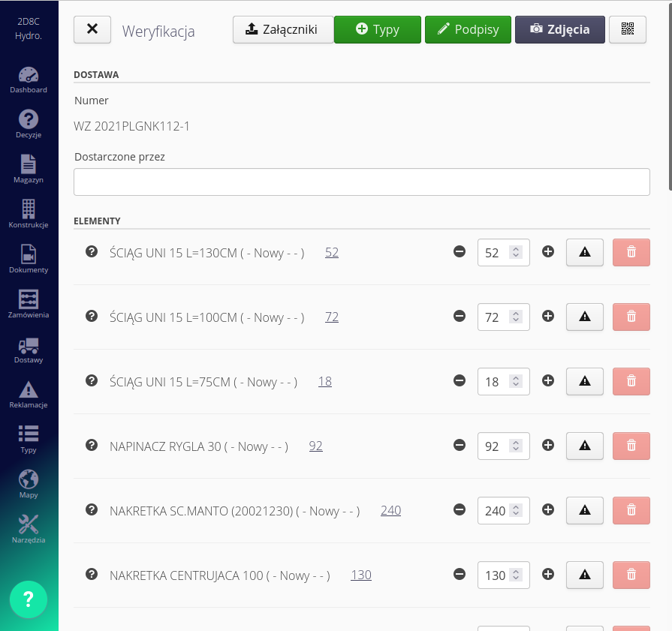
Task: Open the green floating help button
Action: [x=29, y=599]
